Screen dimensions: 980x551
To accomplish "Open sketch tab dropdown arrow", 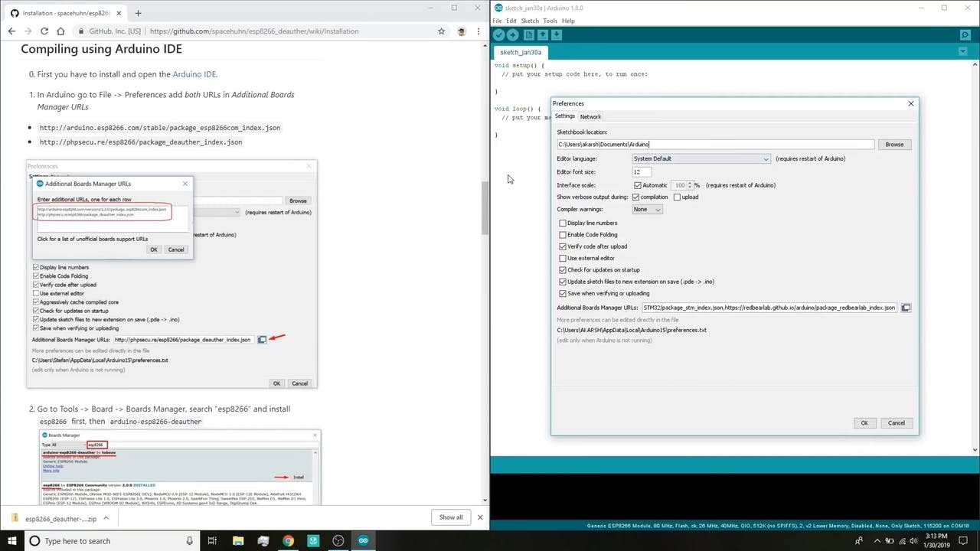I will (962, 52).
